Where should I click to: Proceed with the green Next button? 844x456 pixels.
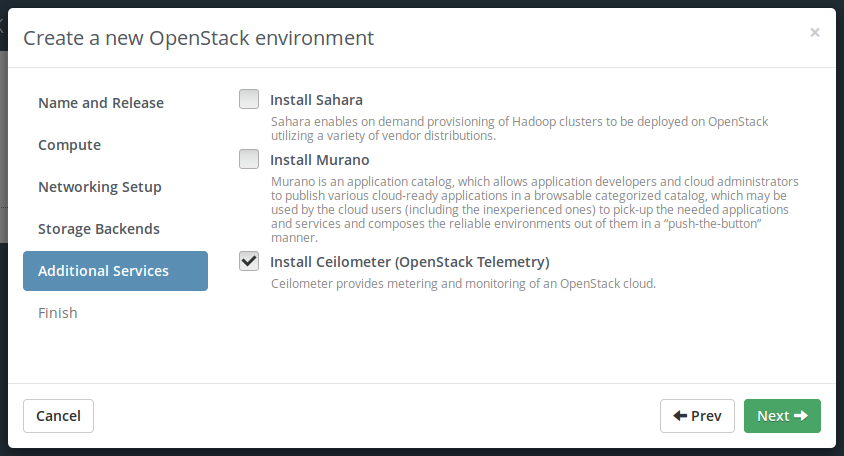point(782,416)
